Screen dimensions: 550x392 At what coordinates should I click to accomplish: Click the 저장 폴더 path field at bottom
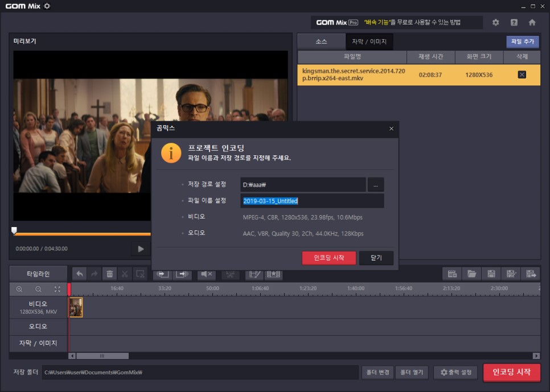point(200,372)
